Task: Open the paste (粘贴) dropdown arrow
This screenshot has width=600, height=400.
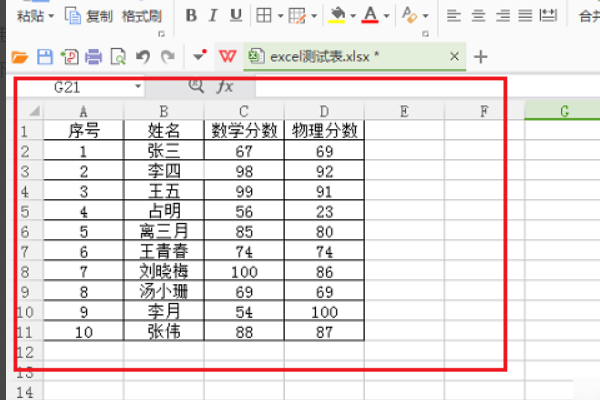Action: click(x=51, y=16)
